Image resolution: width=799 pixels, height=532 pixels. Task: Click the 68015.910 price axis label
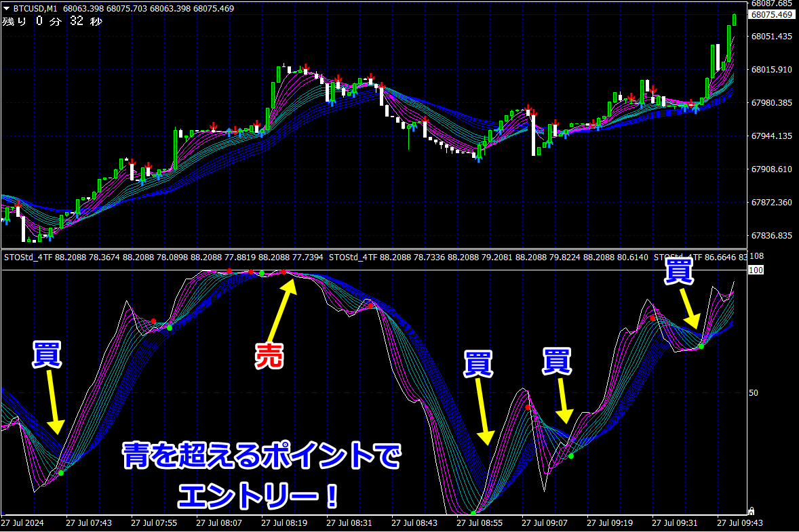771,70
